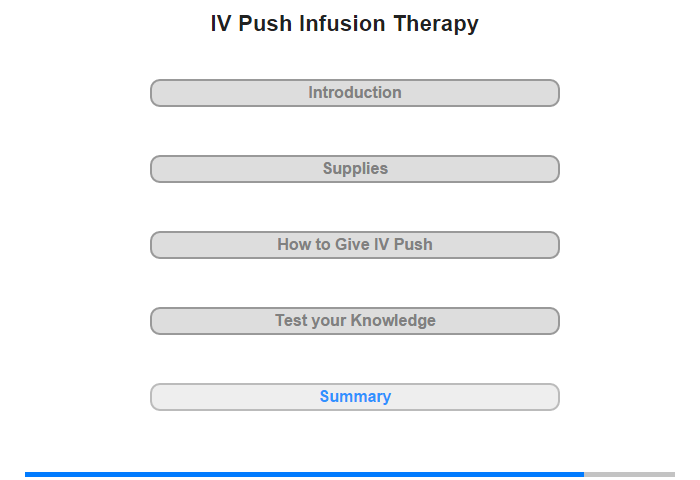Screen dimensions: 700x480
Task: Pick the How to Give IV Push entry
Action: coord(354,245)
